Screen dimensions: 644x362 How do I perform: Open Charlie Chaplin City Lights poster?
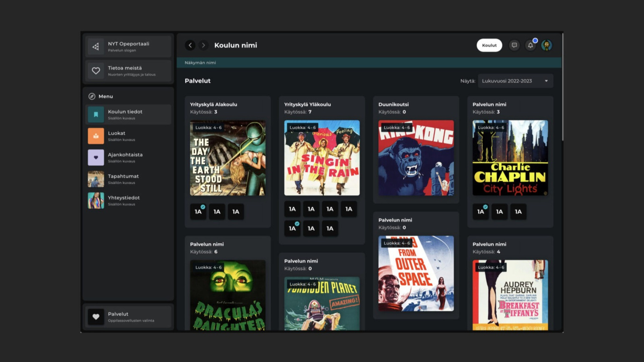pyautogui.click(x=510, y=158)
